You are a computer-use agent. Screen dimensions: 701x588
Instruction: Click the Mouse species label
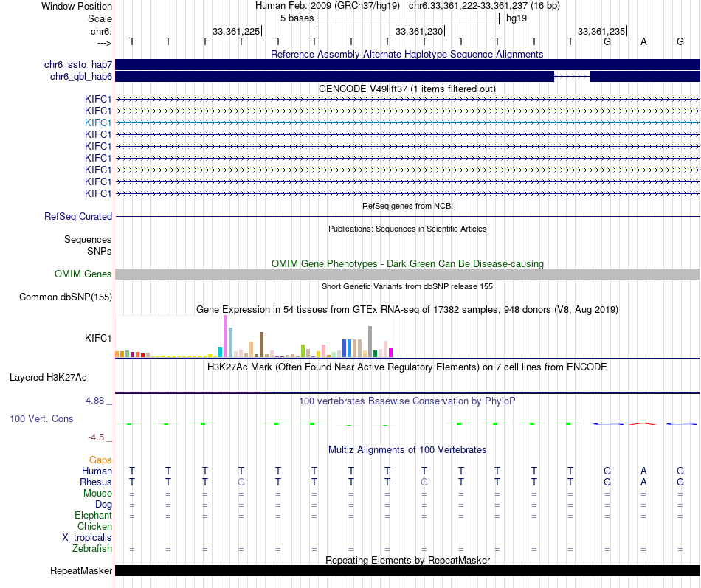click(97, 494)
